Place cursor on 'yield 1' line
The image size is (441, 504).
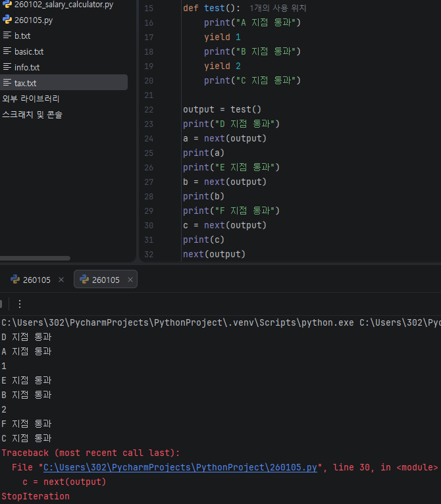point(222,38)
